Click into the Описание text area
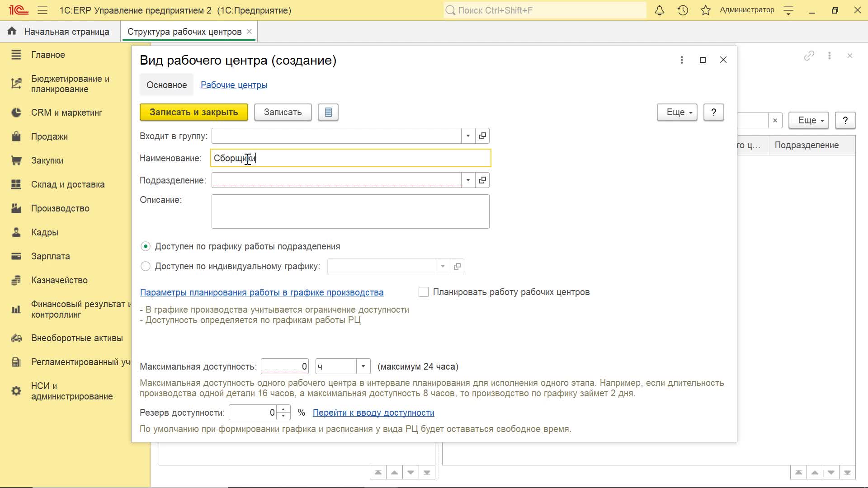Viewport: 868px width, 488px height. tap(350, 211)
